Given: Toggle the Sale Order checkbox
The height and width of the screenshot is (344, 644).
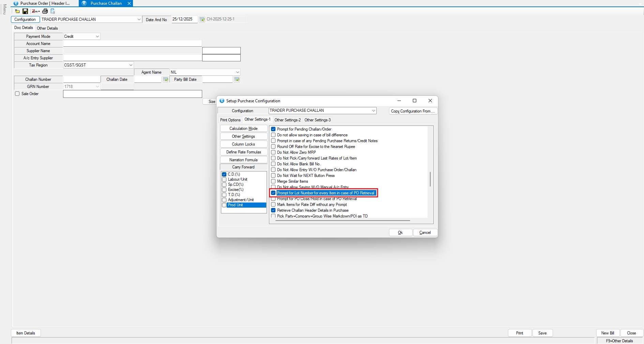Looking at the screenshot, I should [x=17, y=94].
